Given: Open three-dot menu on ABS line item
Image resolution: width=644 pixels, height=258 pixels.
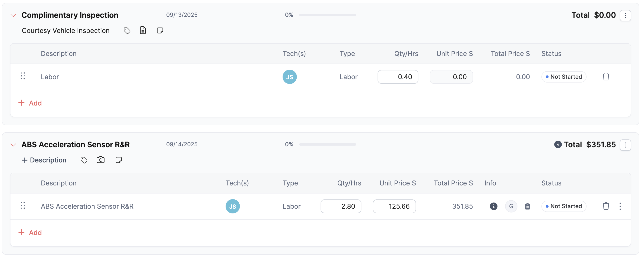Looking at the screenshot, I should pyautogui.click(x=620, y=207).
